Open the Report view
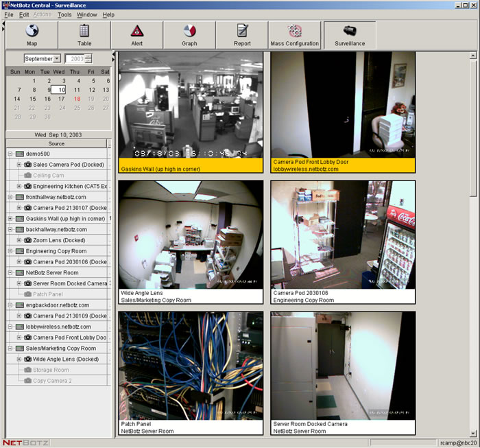This screenshot has width=480, height=448. pos(242,35)
